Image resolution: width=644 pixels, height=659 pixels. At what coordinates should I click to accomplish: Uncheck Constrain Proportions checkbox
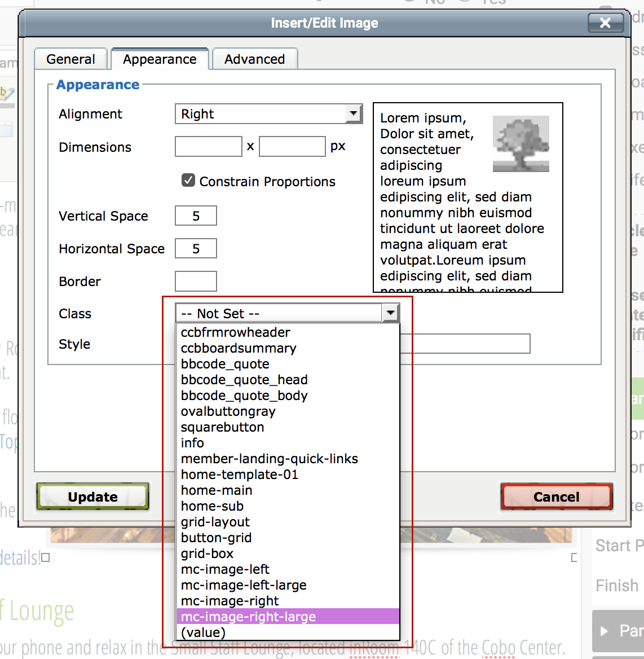tap(188, 181)
